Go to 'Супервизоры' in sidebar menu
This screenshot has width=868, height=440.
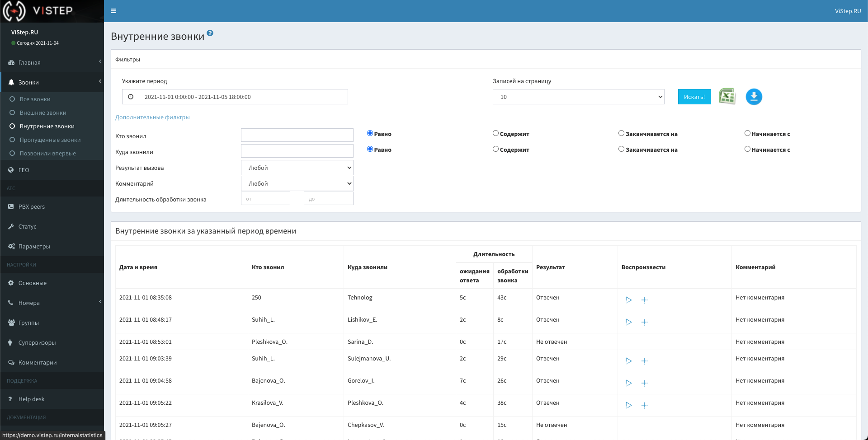(37, 343)
